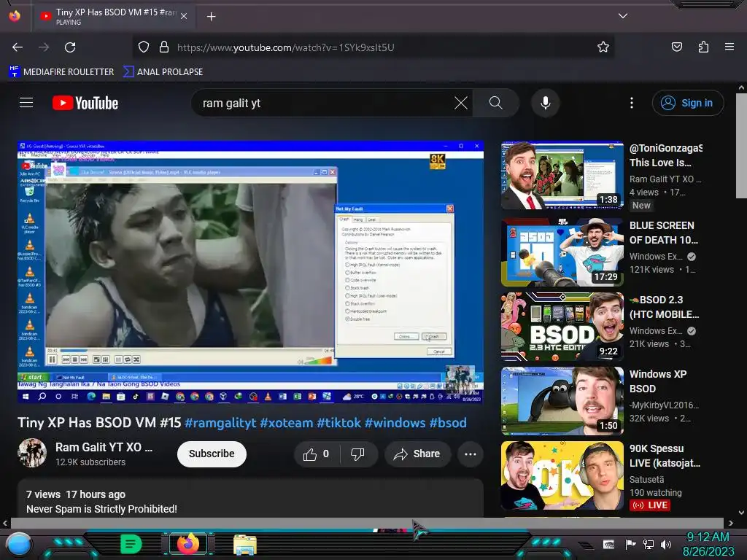Open more actions ellipsis under video
This screenshot has height=560, width=747.
pyautogui.click(x=471, y=454)
